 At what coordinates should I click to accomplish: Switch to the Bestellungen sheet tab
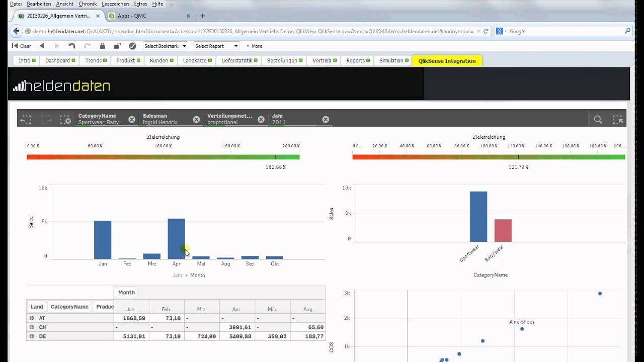tap(284, 60)
